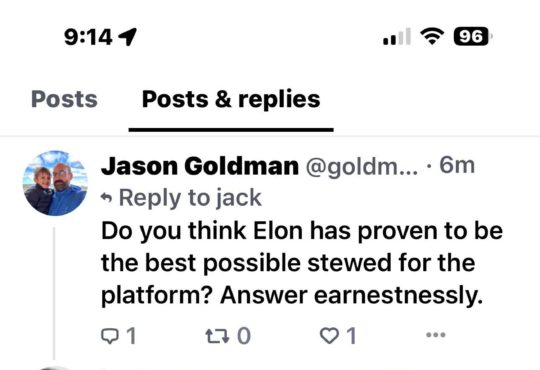Tap the like count number 1
This screenshot has height=370, width=540.
click(351, 336)
